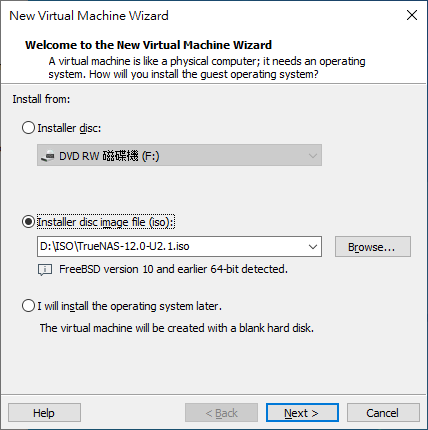Click the 'Install from:' group label
Image resolution: width=428 pixels, height=430 pixels.
pos(41,99)
